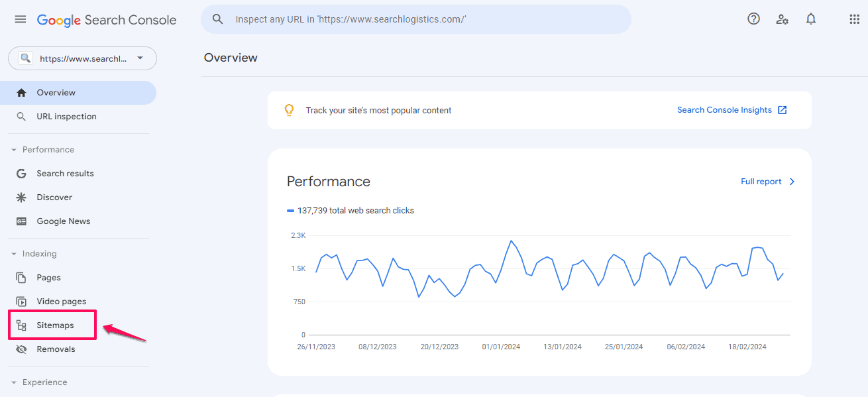Click the Removals crossed-eye icon
The width and height of the screenshot is (868, 397).
tap(21, 349)
